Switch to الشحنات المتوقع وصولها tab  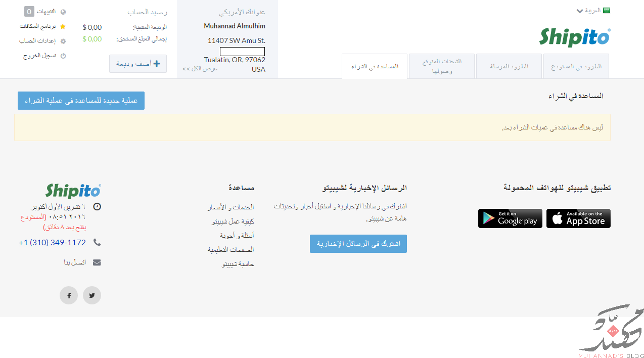click(x=442, y=66)
